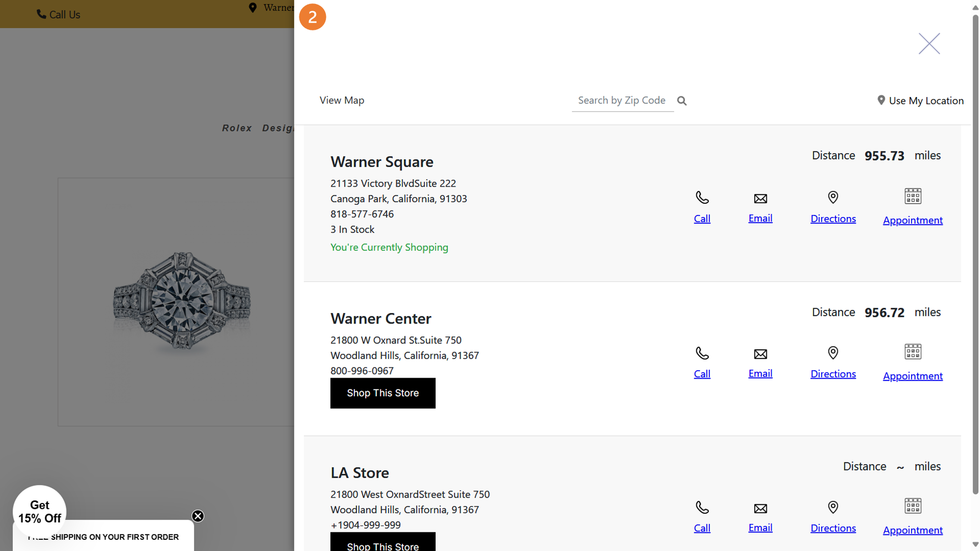Click the envelope icon for Warner Center
Viewport: 980px width, 551px height.
point(760,354)
